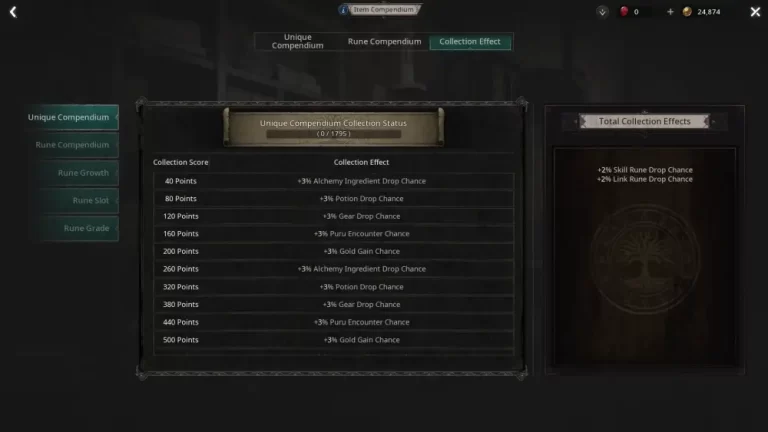This screenshot has width=768, height=432.
Task: Open the Item Compendium info icon
Action: (x=343, y=10)
